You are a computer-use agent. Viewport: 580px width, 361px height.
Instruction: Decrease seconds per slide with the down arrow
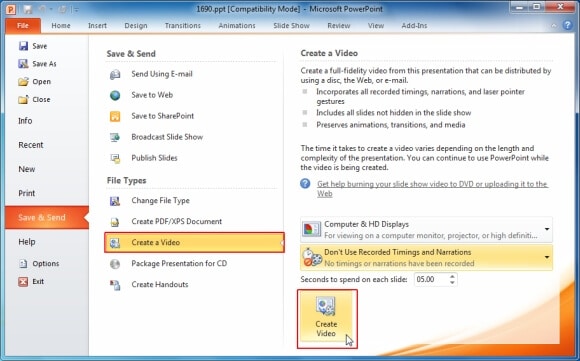[x=452, y=282]
